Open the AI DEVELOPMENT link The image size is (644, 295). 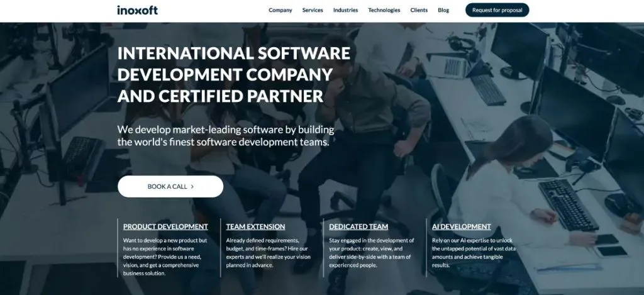[x=461, y=226]
